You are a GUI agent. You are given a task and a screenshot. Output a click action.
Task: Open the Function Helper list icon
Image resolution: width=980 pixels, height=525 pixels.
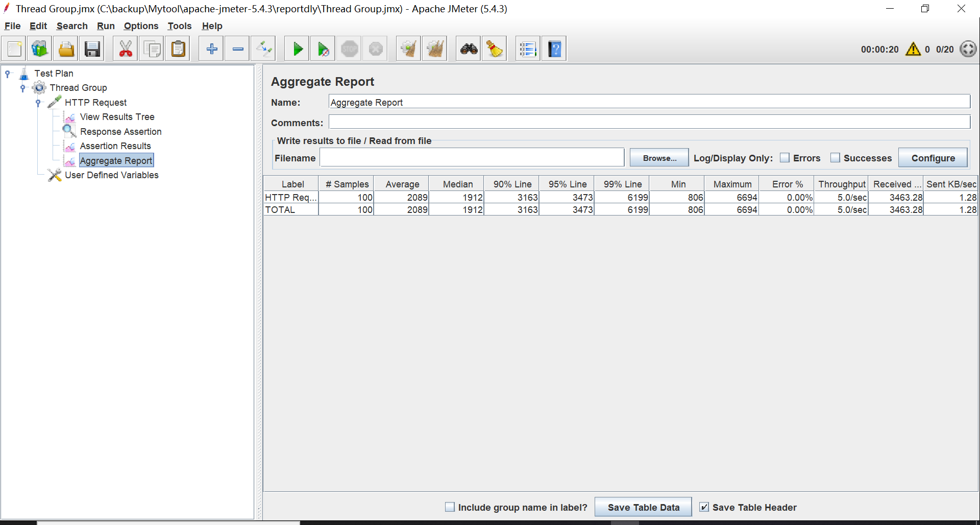click(x=528, y=49)
